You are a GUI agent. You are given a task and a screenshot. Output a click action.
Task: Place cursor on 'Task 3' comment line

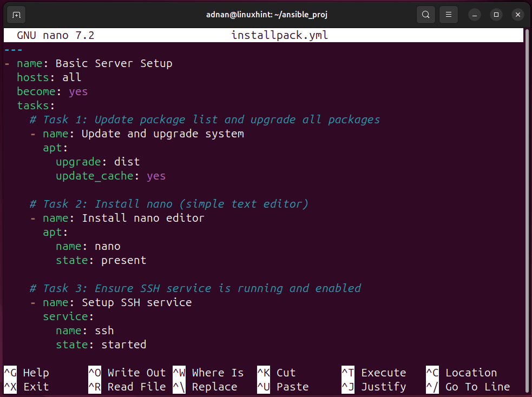point(195,288)
